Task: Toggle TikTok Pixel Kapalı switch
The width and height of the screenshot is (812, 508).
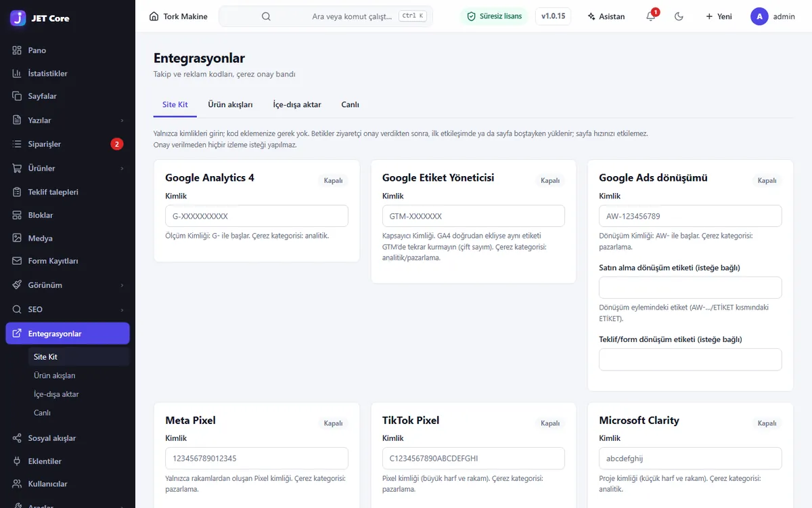Action: click(x=550, y=423)
